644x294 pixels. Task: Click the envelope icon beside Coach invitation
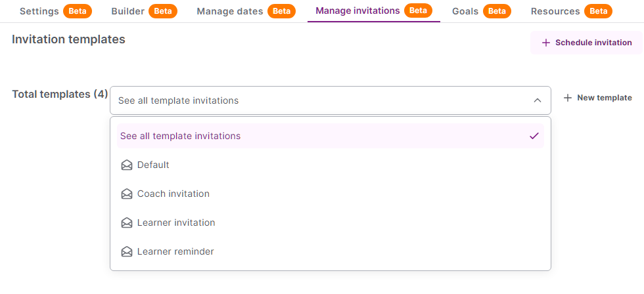pyautogui.click(x=127, y=194)
